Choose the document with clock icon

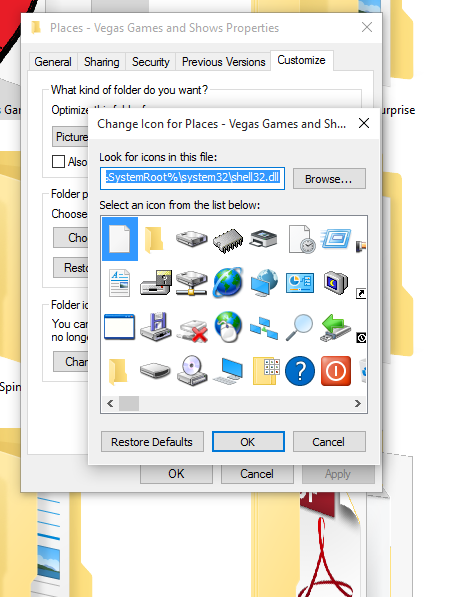[x=302, y=239]
